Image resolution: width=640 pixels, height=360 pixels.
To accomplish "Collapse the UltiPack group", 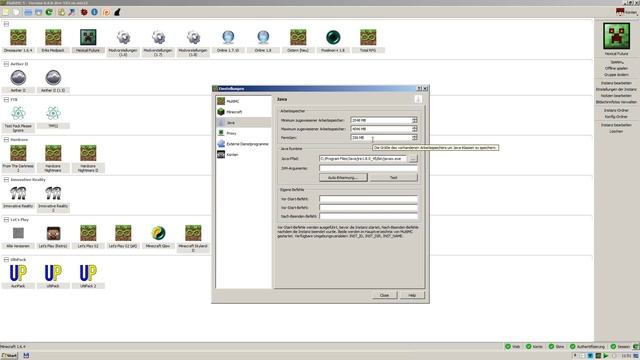I will point(6,260).
